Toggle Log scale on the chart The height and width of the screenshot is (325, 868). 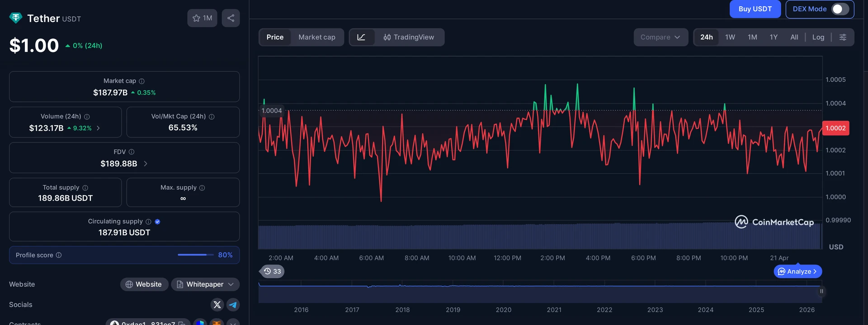click(818, 37)
